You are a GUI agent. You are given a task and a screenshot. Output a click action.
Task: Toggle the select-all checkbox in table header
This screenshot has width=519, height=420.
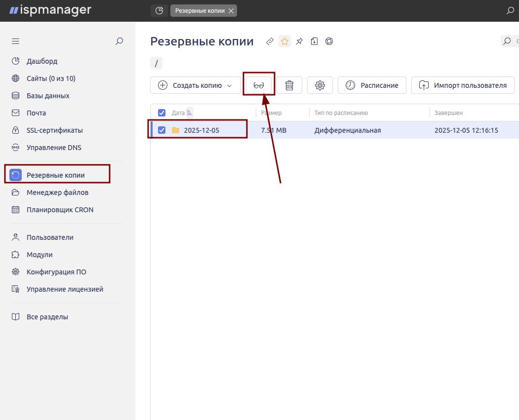[x=161, y=113]
